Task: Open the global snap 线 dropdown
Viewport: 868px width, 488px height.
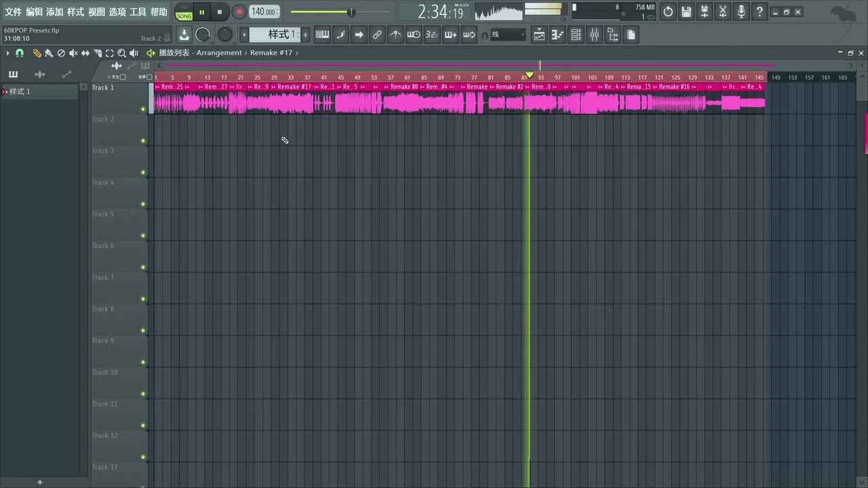Action: pos(508,35)
